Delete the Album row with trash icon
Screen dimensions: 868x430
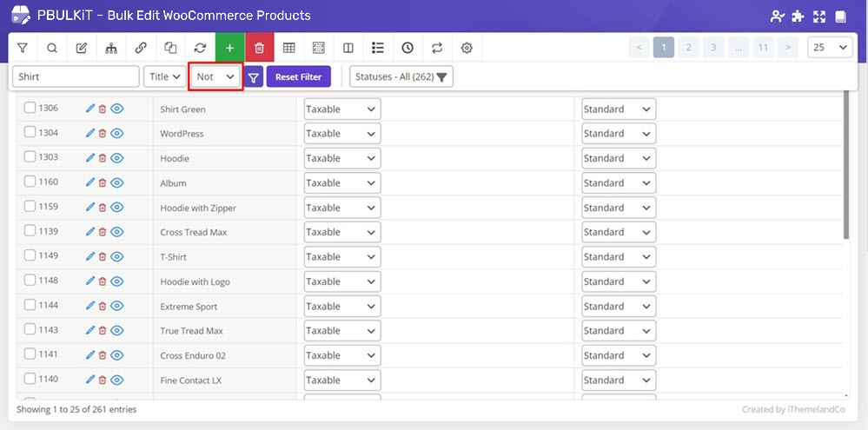click(102, 183)
